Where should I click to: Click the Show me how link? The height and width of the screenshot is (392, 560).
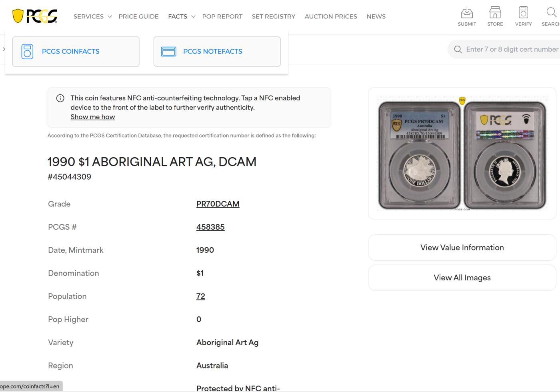tap(93, 117)
